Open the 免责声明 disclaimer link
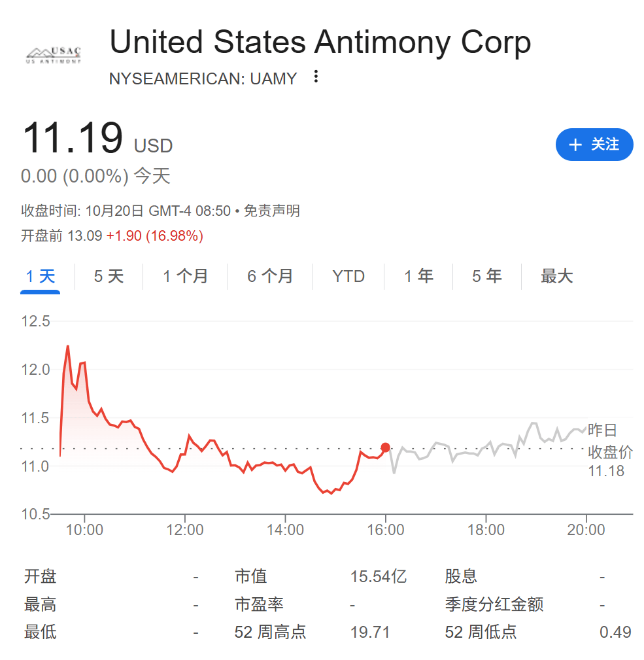Screen dimensions: 644x660 click(x=271, y=211)
